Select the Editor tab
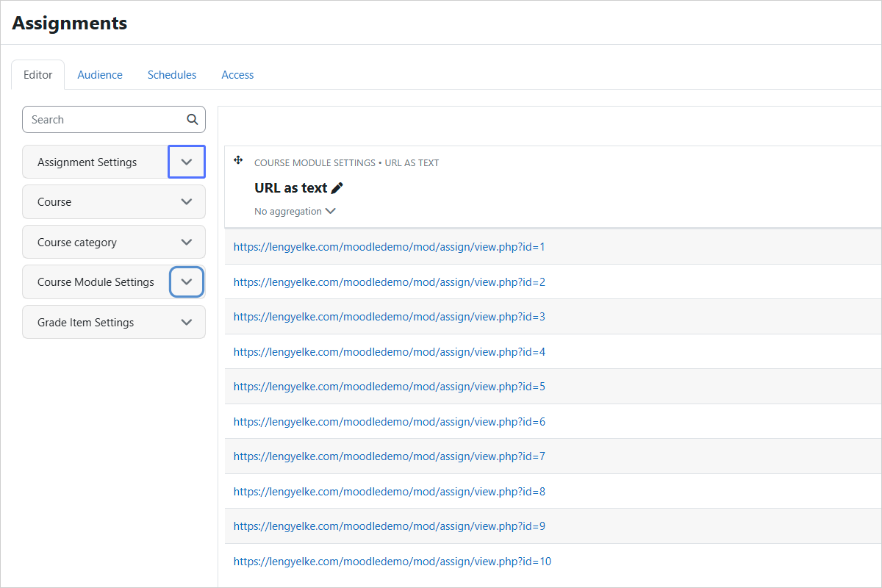Viewport: 882px width, 588px height. click(x=38, y=75)
